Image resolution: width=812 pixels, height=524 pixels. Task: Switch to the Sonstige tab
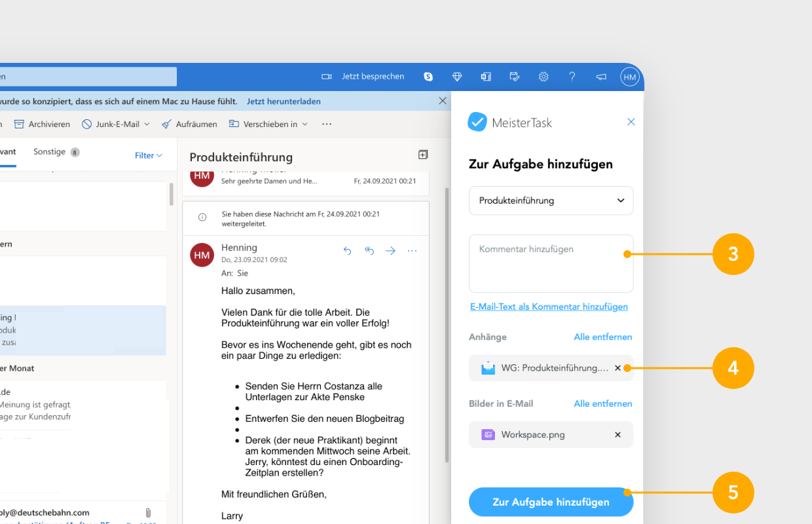tap(50, 152)
